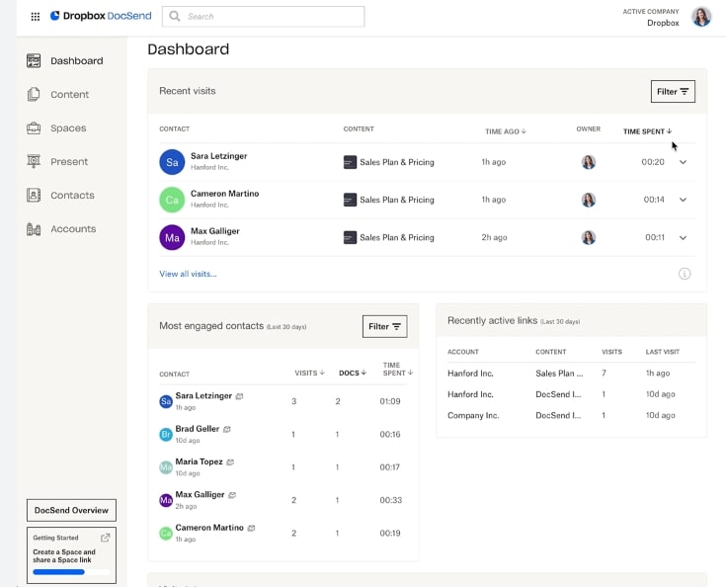Click Hanford Inc. DocSend active link row

point(571,394)
